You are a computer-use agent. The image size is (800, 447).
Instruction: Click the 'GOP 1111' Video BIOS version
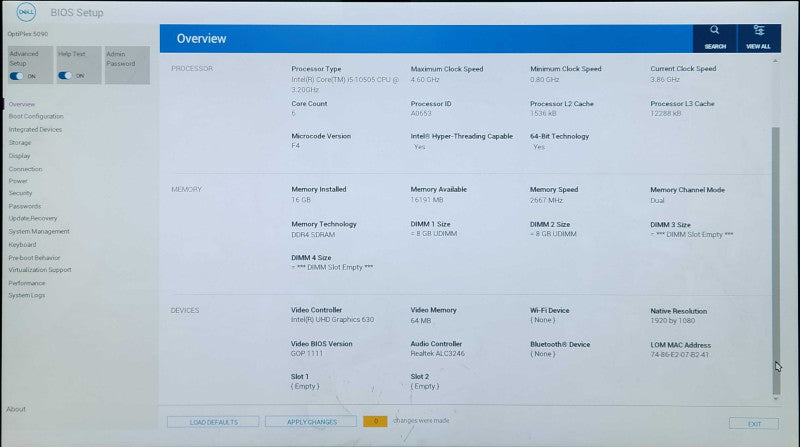(x=307, y=354)
